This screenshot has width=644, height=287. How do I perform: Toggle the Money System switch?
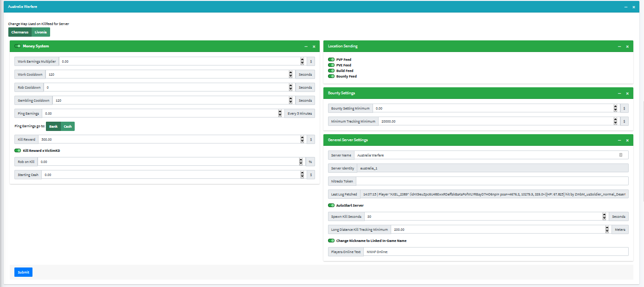18,46
